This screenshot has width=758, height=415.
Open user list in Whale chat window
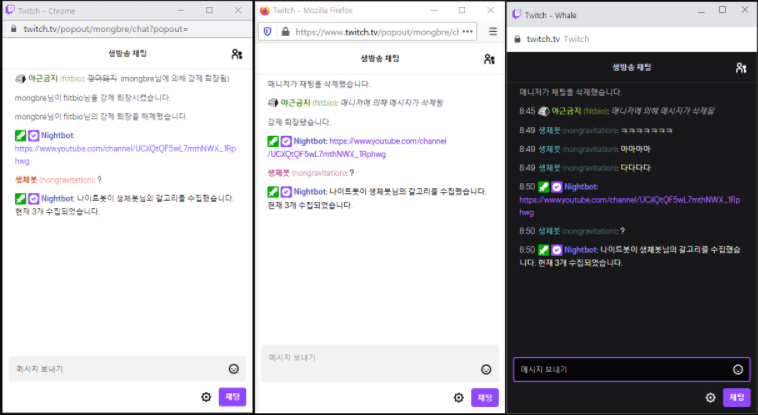pyautogui.click(x=741, y=68)
